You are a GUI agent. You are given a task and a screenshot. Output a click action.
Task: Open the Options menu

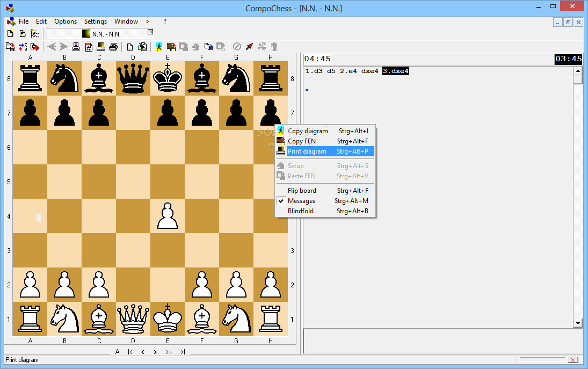(x=66, y=21)
